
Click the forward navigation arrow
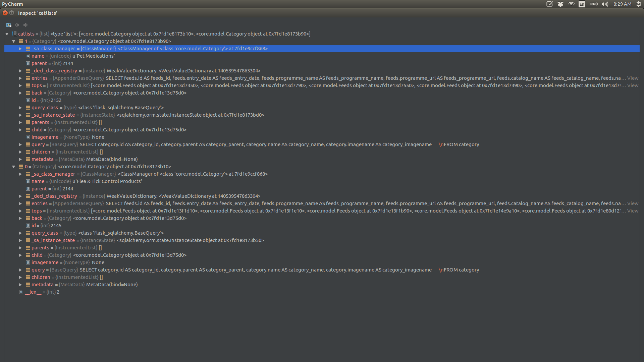point(25,25)
